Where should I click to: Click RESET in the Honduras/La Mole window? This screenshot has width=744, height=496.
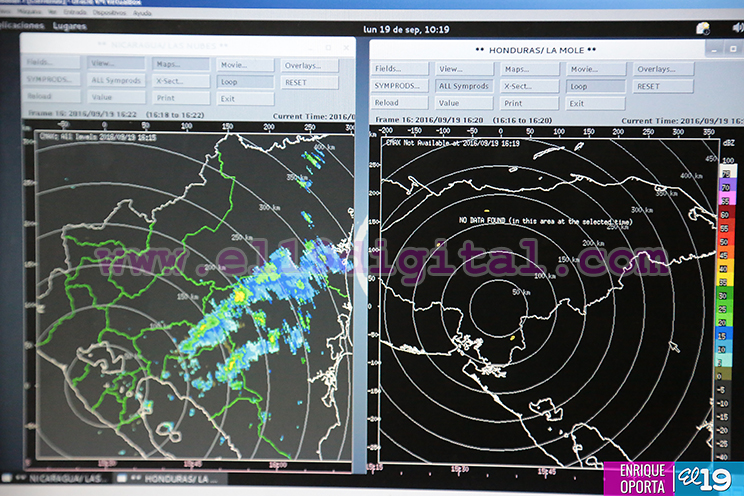pos(663,86)
